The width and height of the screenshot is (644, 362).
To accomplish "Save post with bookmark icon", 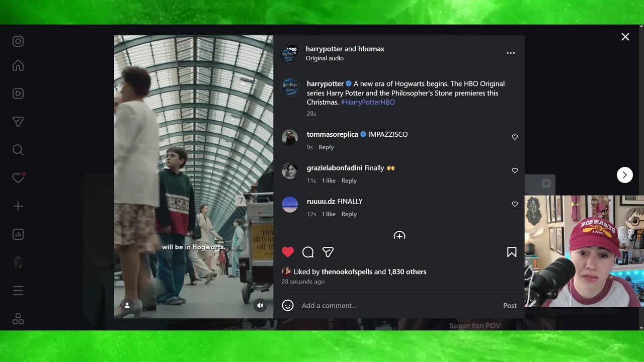I will [x=512, y=252].
